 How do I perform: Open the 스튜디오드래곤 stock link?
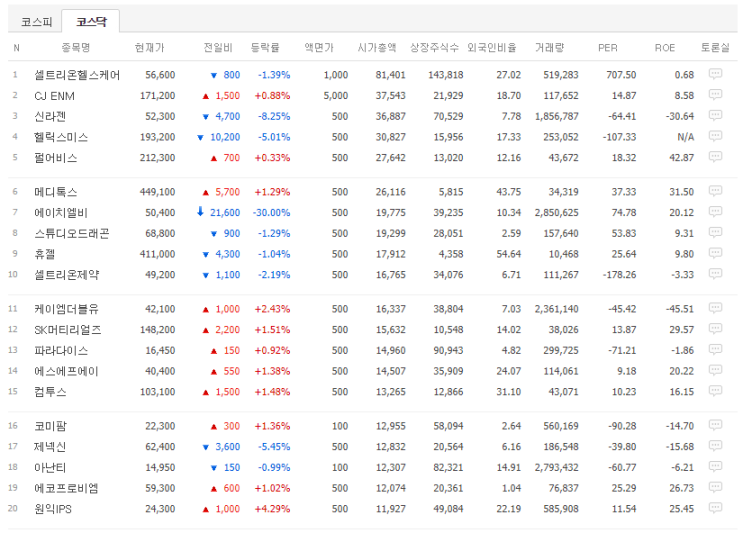(x=72, y=234)
